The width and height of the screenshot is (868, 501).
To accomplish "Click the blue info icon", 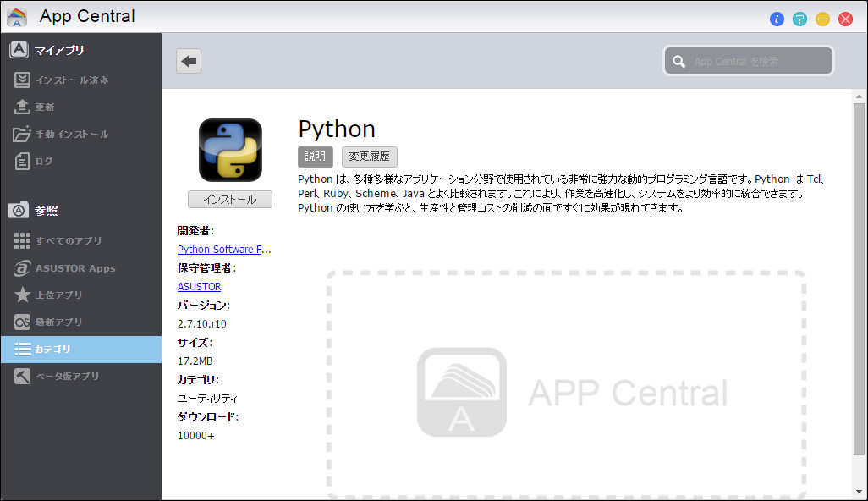I will tap(777, 19).
